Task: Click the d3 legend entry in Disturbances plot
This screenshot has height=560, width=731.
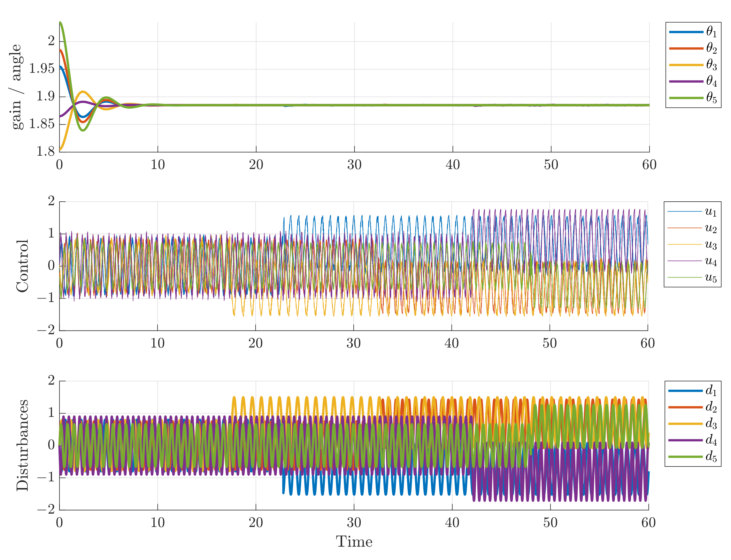Action: click(692, 424)
